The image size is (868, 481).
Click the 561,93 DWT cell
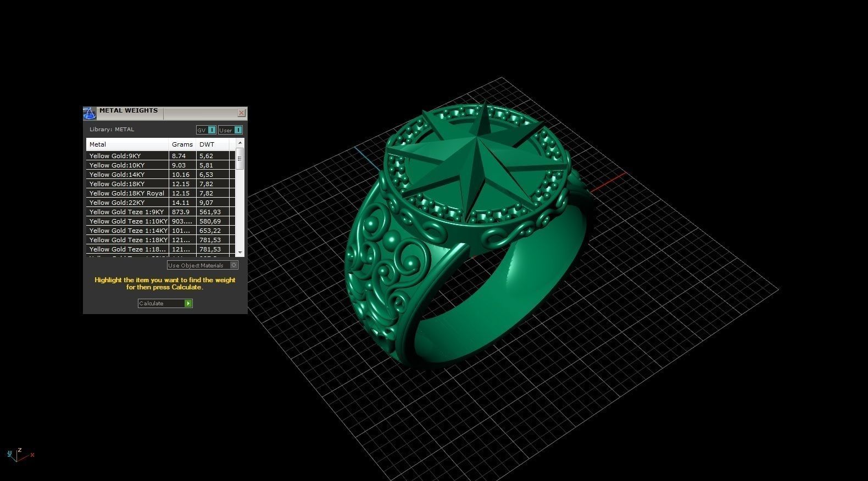tap(213, 212)
